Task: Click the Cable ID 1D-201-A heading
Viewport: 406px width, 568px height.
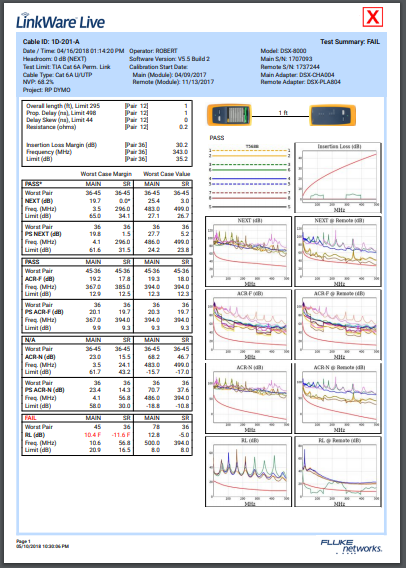Action: click(x=51, y=42)
